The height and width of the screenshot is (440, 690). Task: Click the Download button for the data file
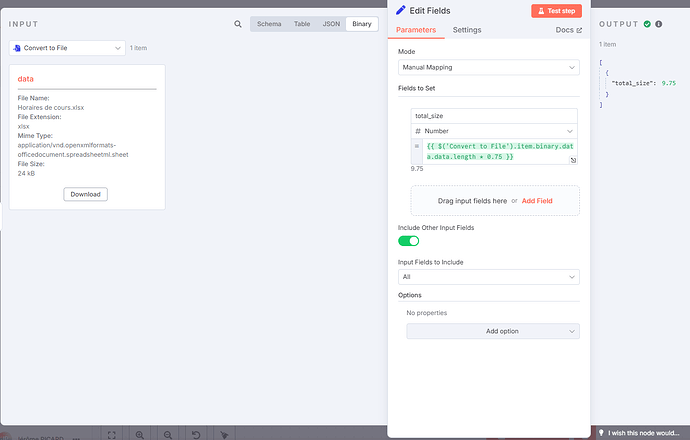[x=85, y=194]
